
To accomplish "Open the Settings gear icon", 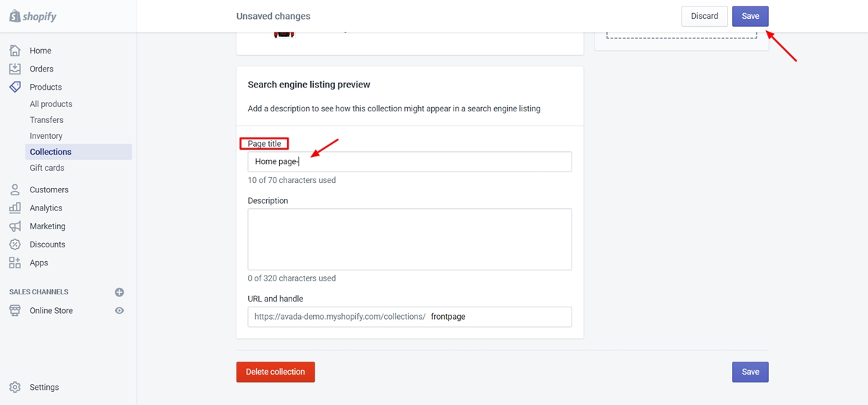I will tap(15, 387).
